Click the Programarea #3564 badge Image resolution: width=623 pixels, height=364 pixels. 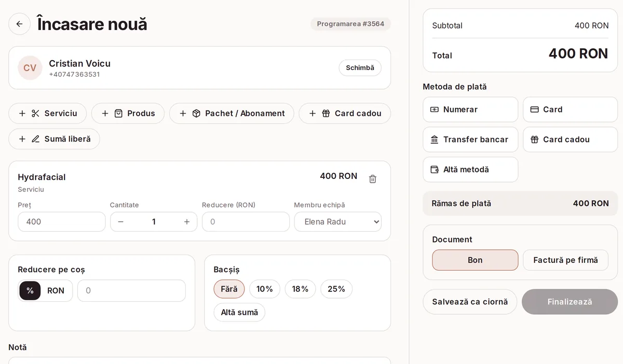350,24
